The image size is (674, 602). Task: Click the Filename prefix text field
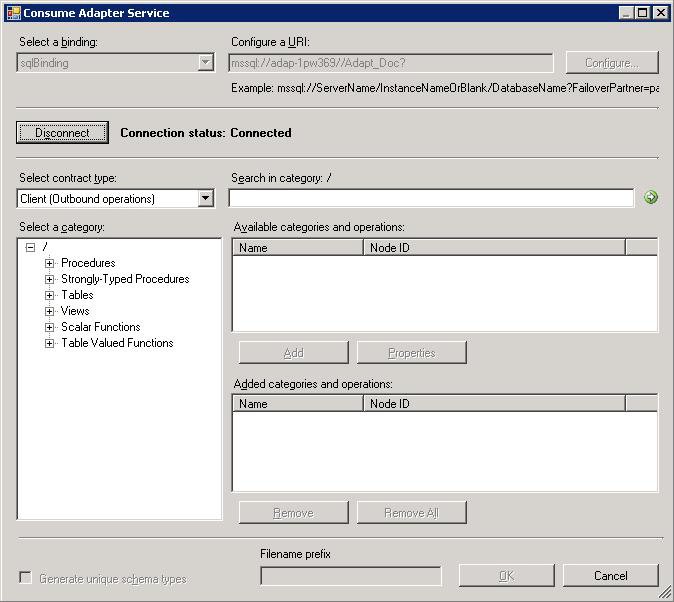pos(351,576)
